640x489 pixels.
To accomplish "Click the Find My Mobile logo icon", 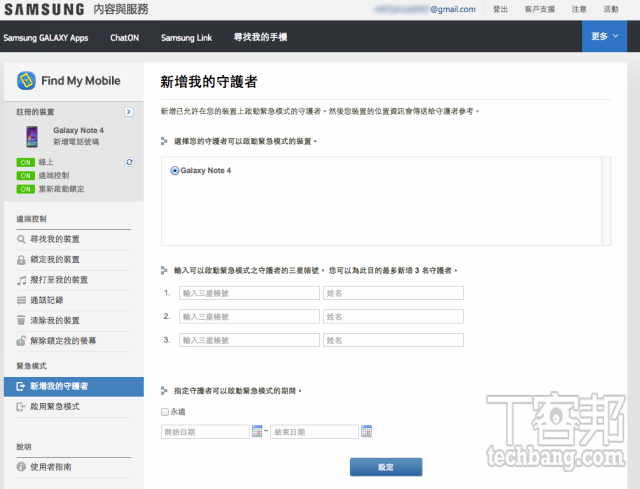I will point(27,80).
